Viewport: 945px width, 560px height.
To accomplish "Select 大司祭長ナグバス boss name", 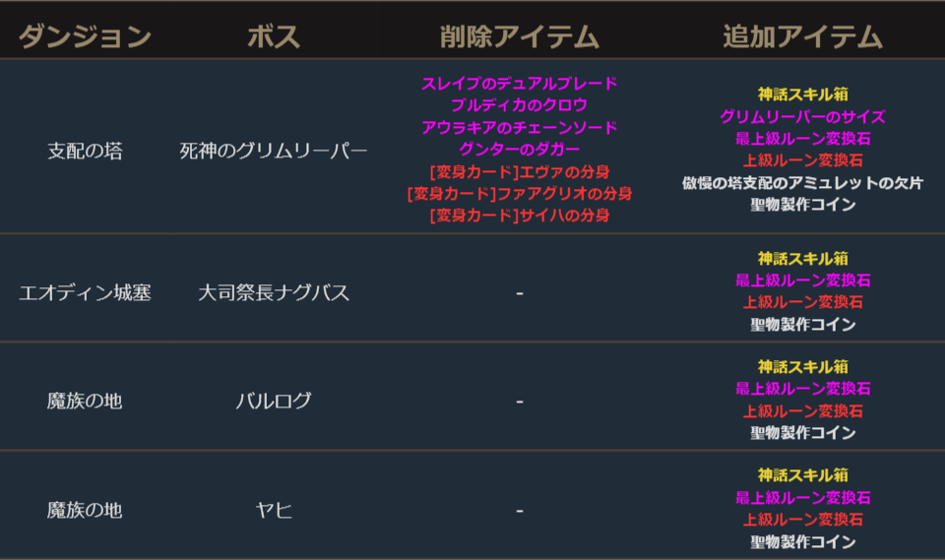I will click(274, 293).
